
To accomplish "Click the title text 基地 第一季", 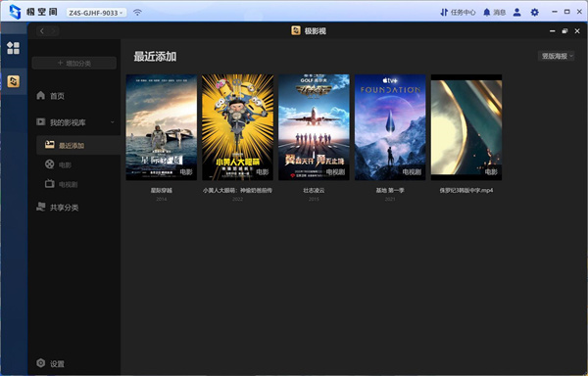I will 390,190.
